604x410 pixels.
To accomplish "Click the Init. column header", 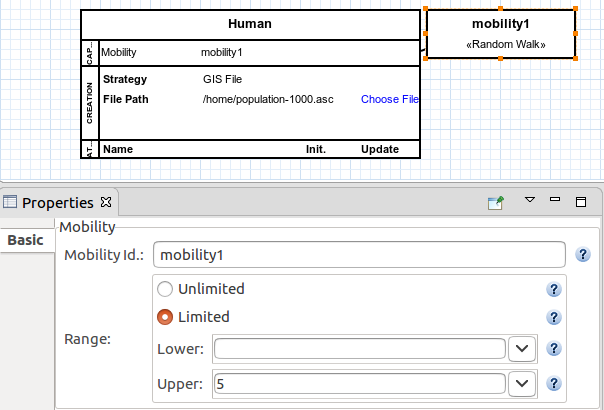I will pos(316,149).
